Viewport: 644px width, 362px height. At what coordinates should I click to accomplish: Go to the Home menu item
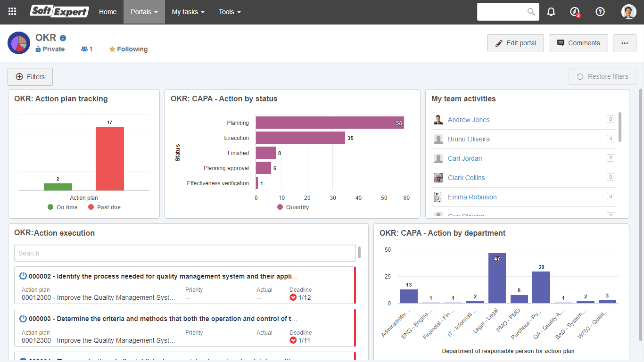pos(107,12)
